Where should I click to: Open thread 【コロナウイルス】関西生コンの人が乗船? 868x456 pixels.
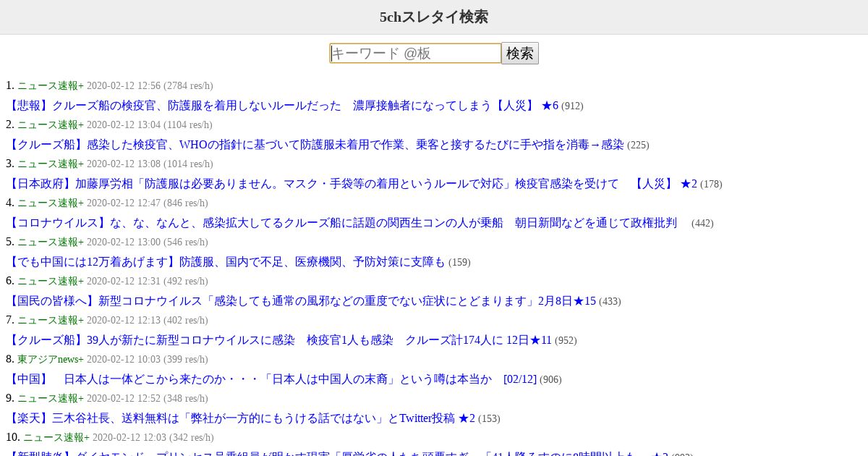tap(341, 223)
